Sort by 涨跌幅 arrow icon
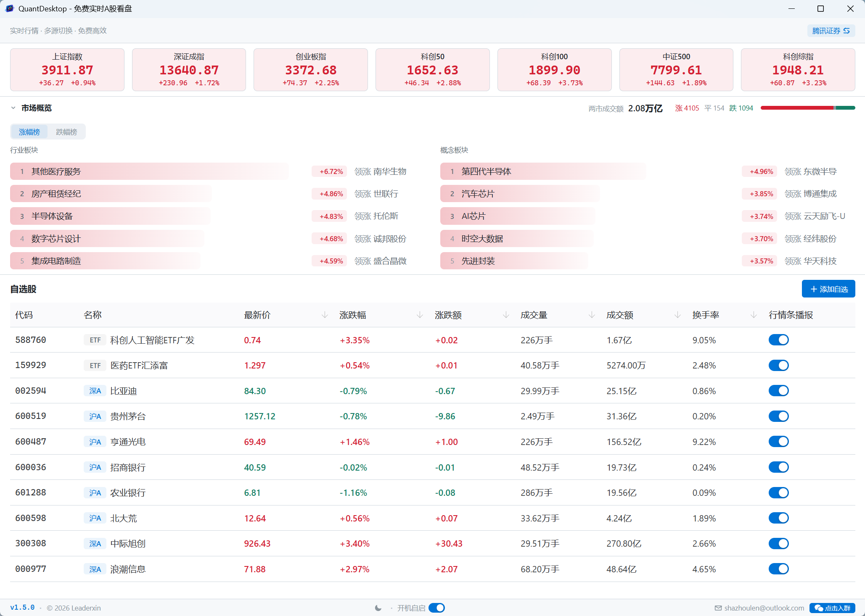The image size is (865, 616). click(420, 315)
